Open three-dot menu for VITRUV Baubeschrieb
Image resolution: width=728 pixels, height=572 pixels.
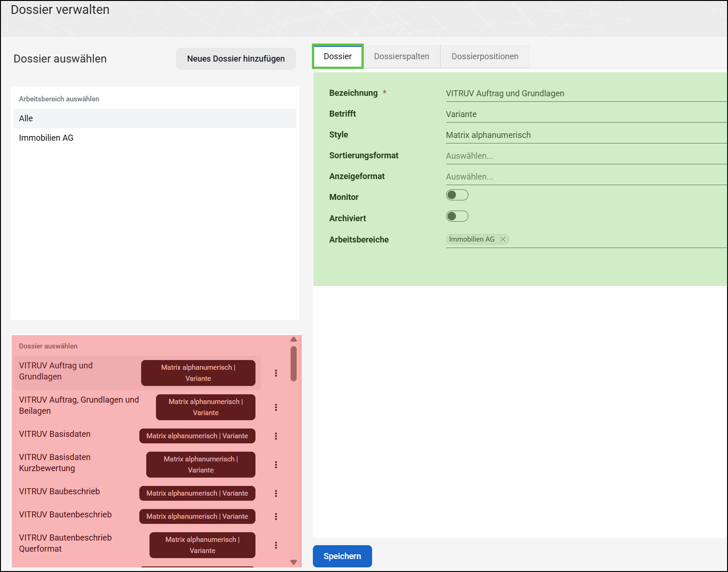(276, 493)
